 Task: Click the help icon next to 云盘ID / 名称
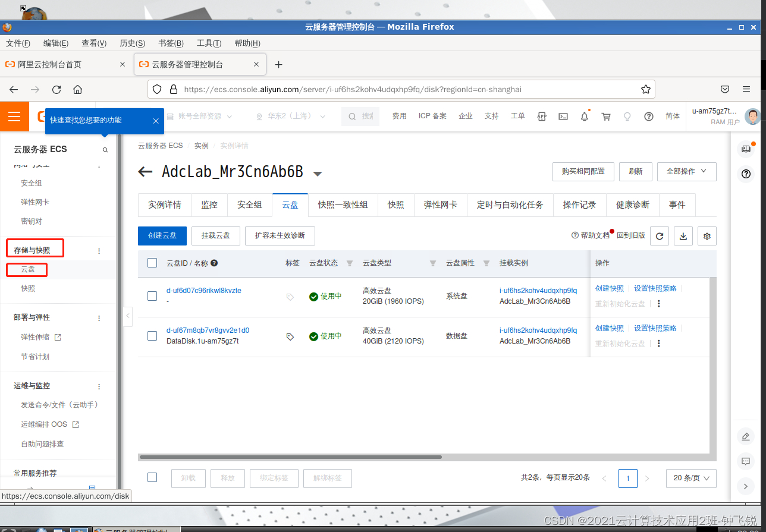(214, 263)
